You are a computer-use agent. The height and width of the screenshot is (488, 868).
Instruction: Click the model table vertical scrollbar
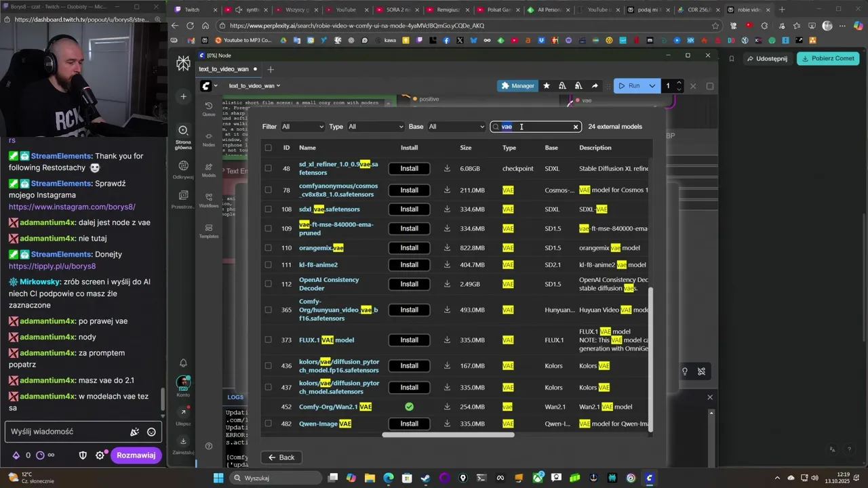point(650,358)
